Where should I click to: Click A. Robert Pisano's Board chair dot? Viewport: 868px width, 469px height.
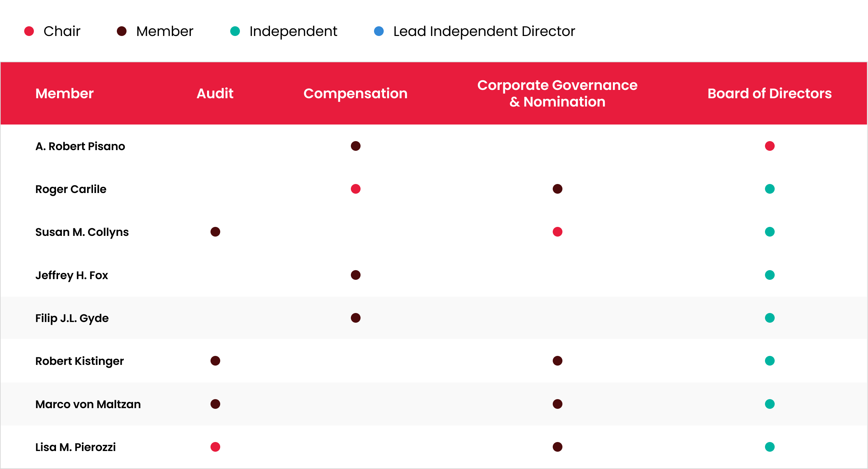(x=769, y=146)
